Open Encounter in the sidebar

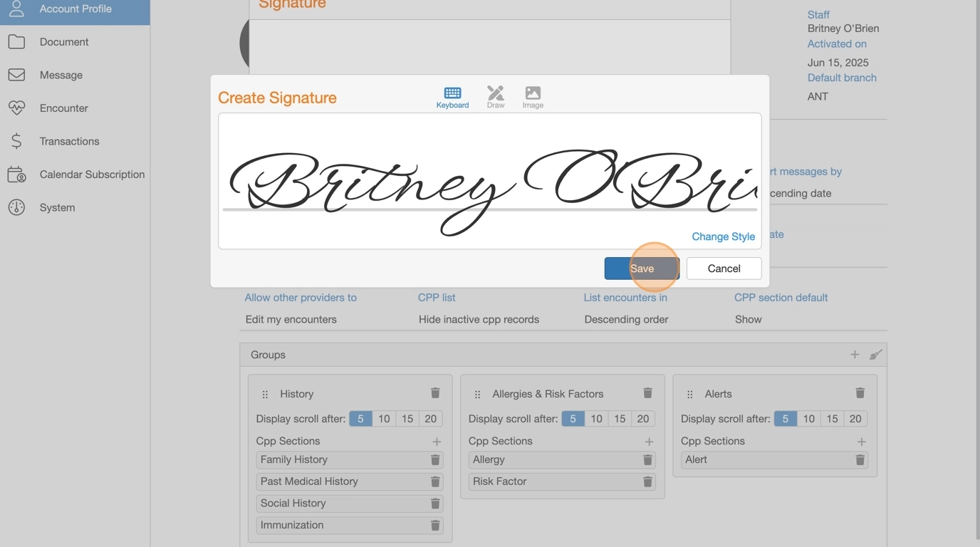point(63,108)
